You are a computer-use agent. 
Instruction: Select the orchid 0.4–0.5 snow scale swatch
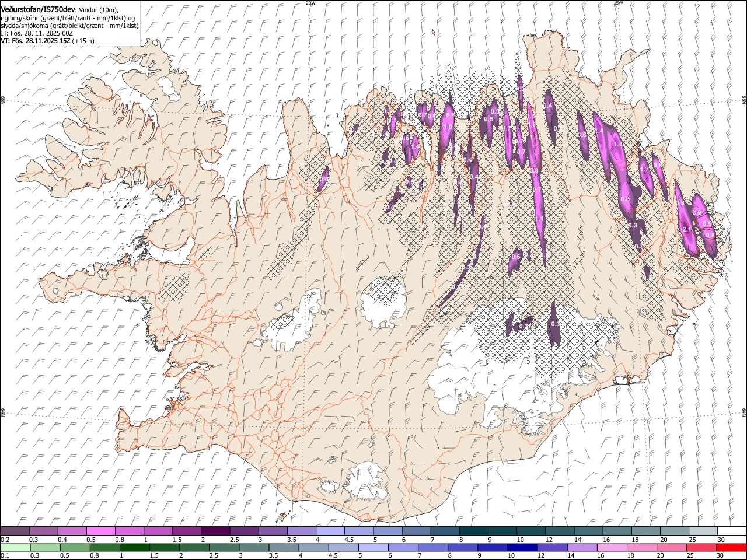[72, 531]
